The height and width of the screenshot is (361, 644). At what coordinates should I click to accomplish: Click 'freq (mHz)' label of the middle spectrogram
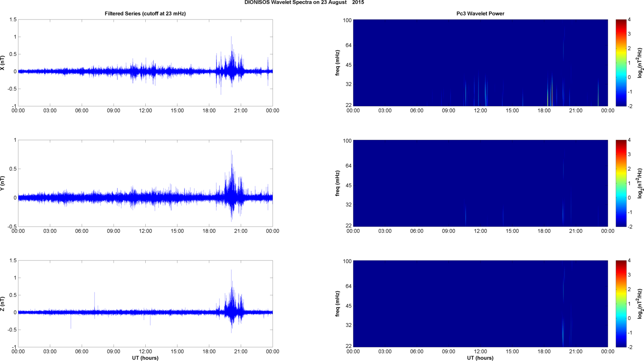tap(338, 183)
